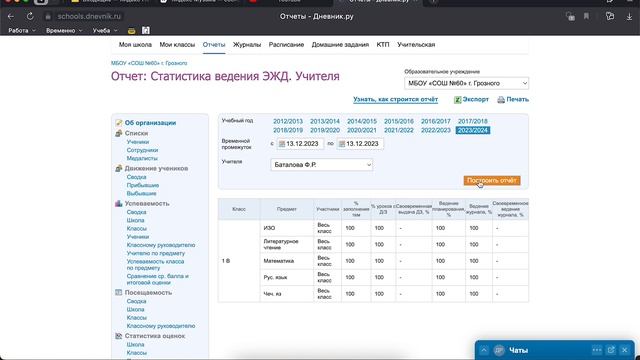Open the end date calendar icon
The height and width of the screenshot is (360, 640).
[x=342, y=144]
